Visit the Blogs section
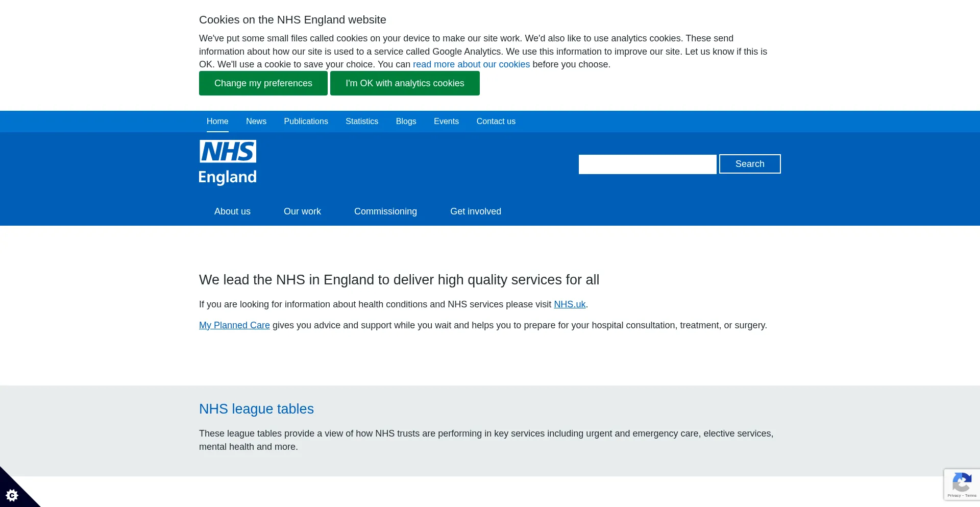 tap(406, 122)
